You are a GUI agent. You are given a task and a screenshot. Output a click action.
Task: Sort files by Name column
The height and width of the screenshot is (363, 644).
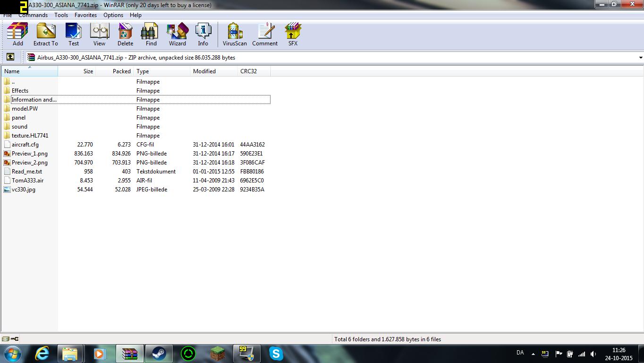click(x=30, y=71)
